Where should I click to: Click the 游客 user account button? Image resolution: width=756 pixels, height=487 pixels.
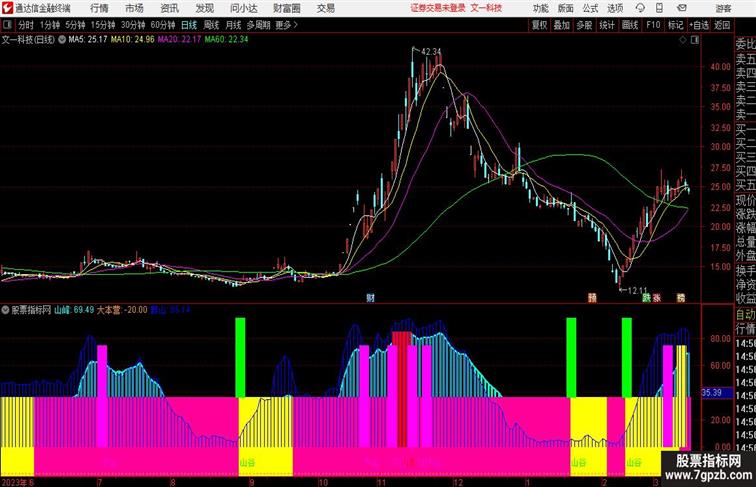pos(723,8)
